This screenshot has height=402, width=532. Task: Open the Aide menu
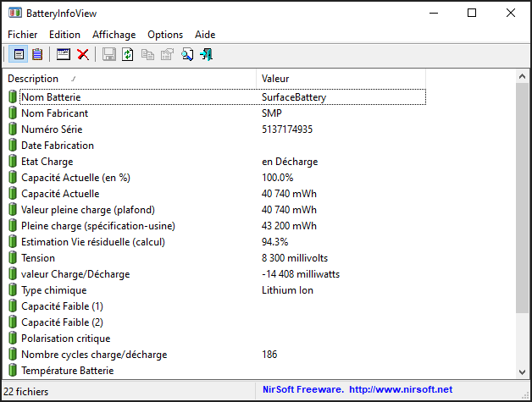[x=205, y=35]
